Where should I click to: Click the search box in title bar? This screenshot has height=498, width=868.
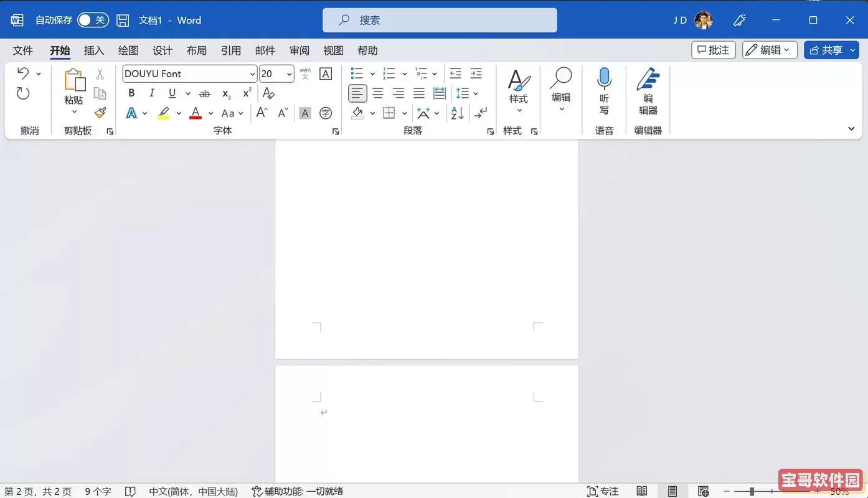point(440,20)
